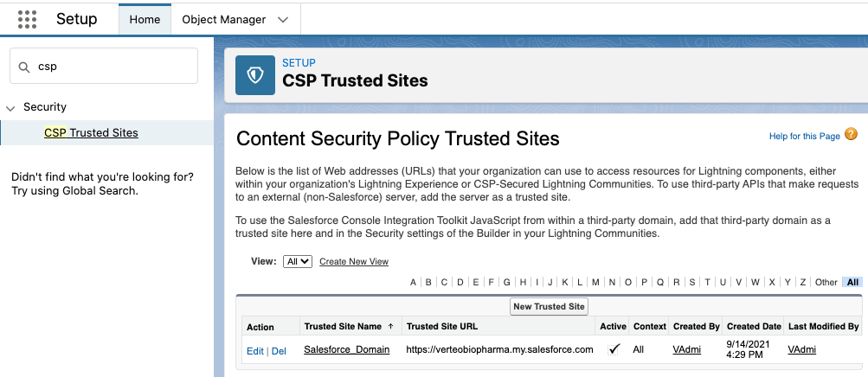Open Help for this Page link
The height and width of the screenshot is (377, 868).
point(804,137)
